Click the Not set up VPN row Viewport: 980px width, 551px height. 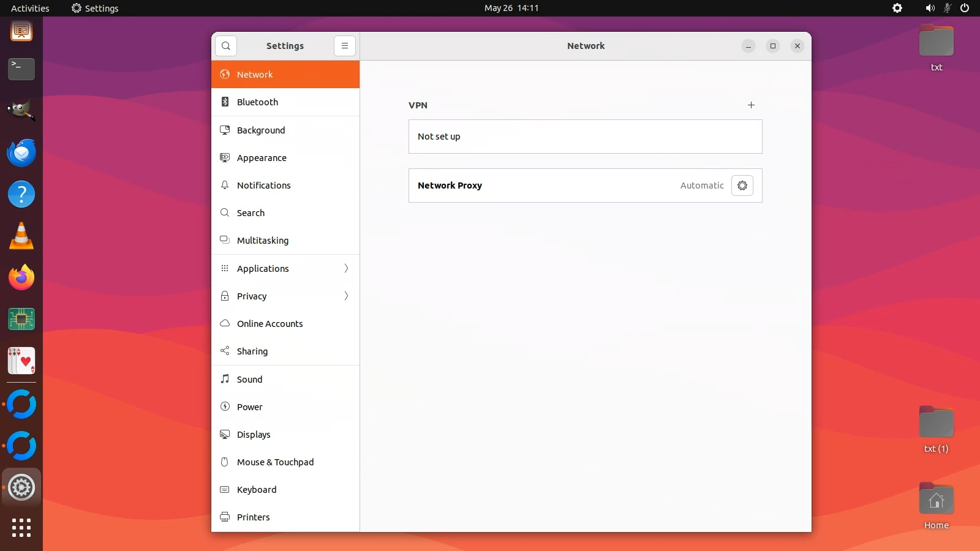coord(585,137)
